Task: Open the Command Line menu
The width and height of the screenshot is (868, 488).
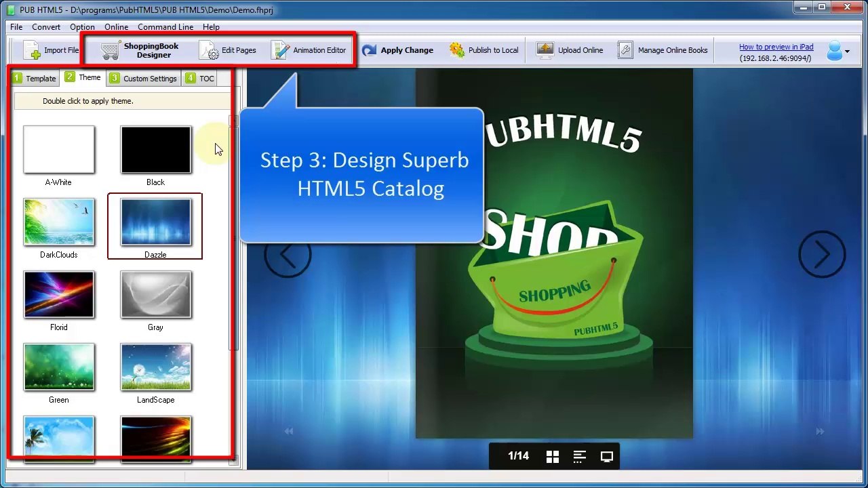Action: [165, 27]
